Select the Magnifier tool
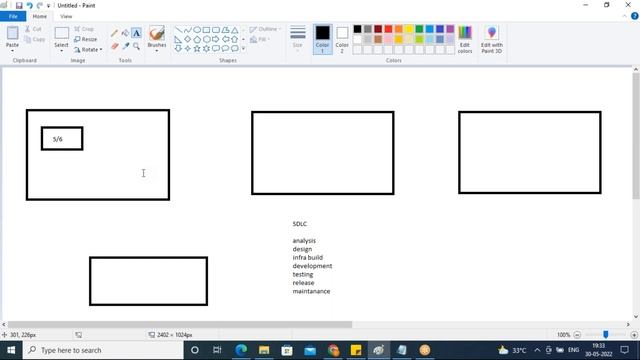The image size is (640, 360). (136, 46)
